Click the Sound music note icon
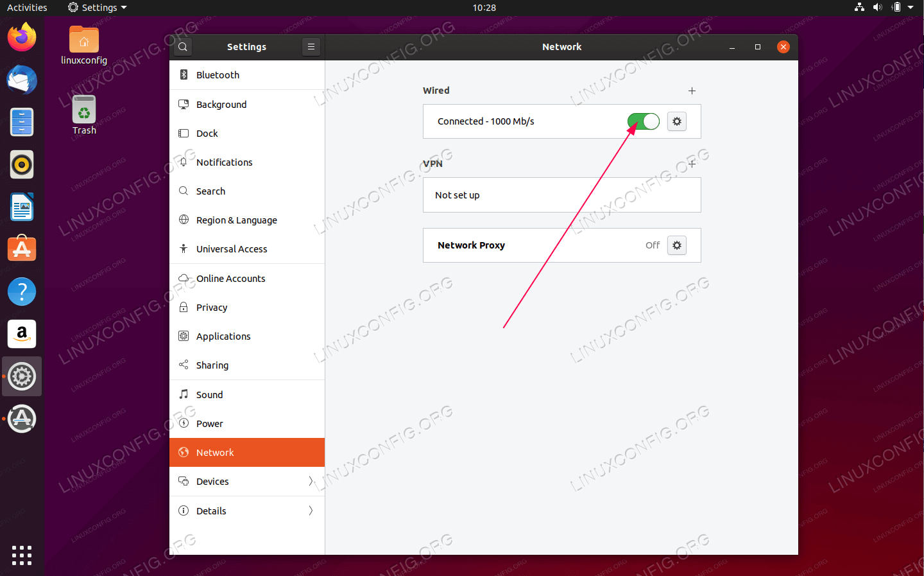 184,394
